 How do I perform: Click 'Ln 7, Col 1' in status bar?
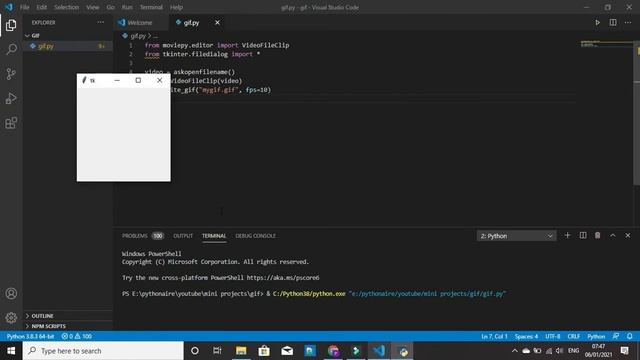tap(494, 336)
